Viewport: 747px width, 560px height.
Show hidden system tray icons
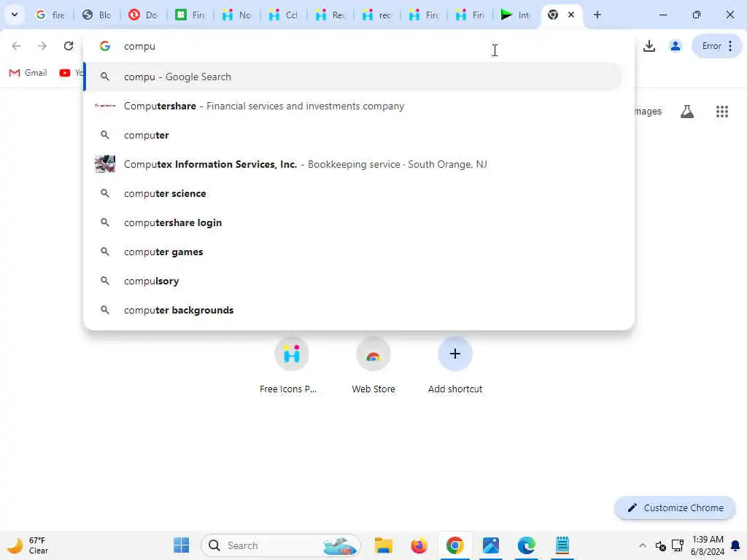coord(642,545)
